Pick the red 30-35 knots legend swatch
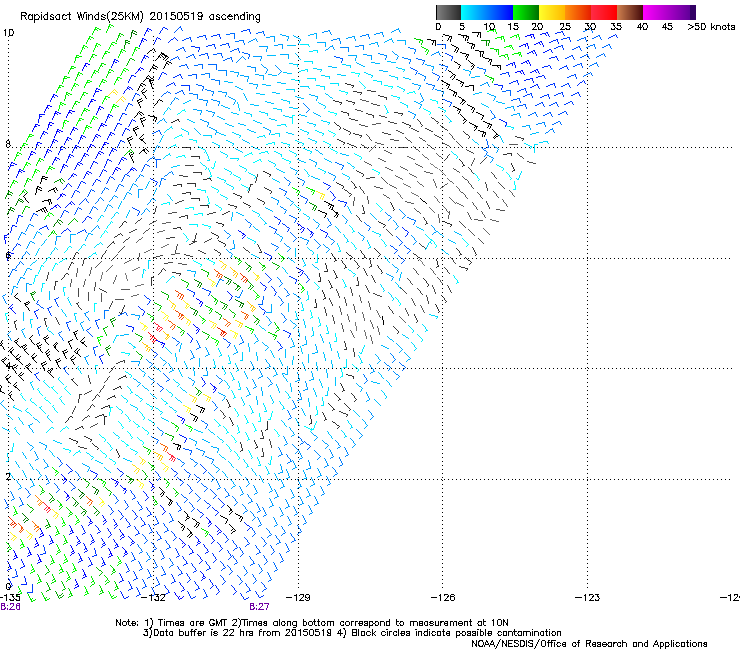The height and width of the screenshot is (650, 740). [x=604, y=12]
